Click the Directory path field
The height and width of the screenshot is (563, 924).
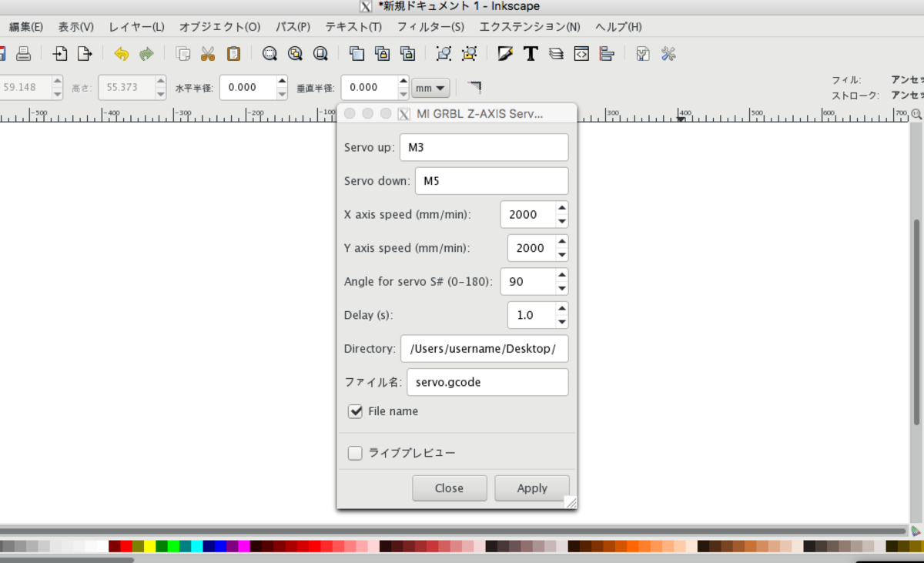(x=484, y=349)
